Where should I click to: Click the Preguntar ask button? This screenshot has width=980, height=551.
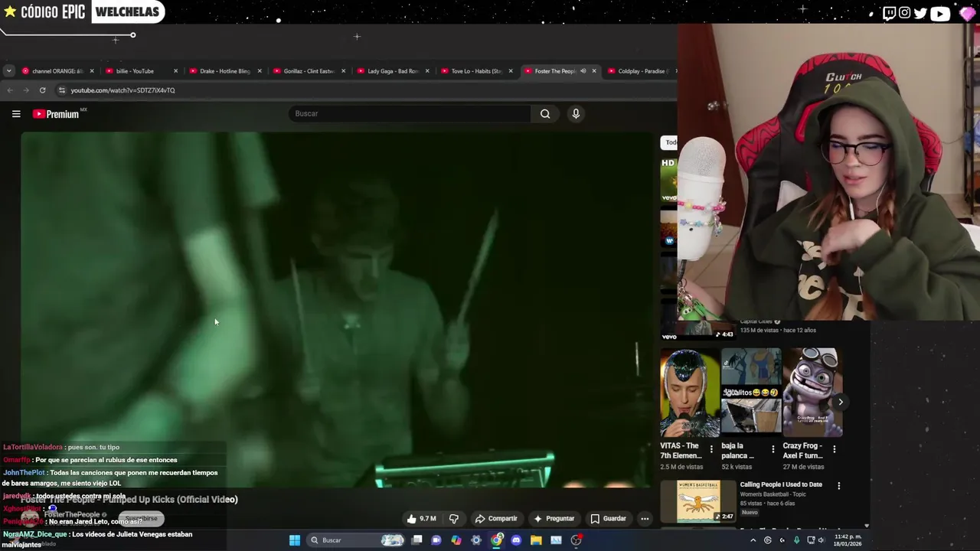click(554, 519)
